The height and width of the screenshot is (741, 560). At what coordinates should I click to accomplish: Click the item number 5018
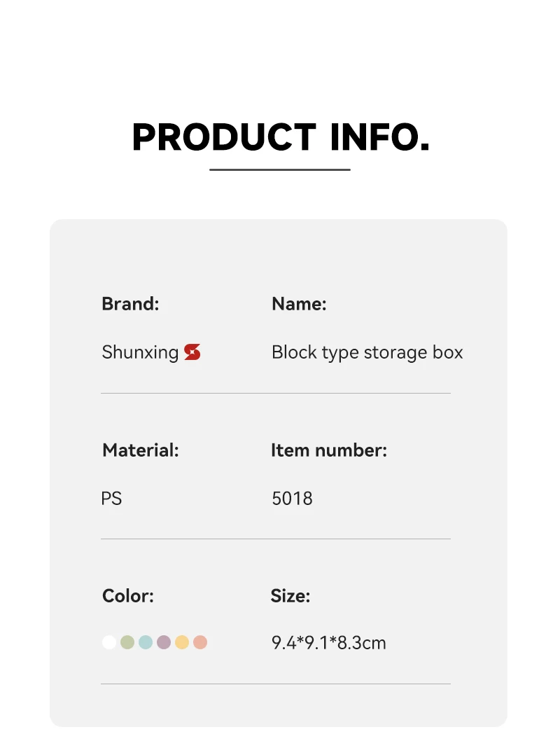click(x=292, y=499)
